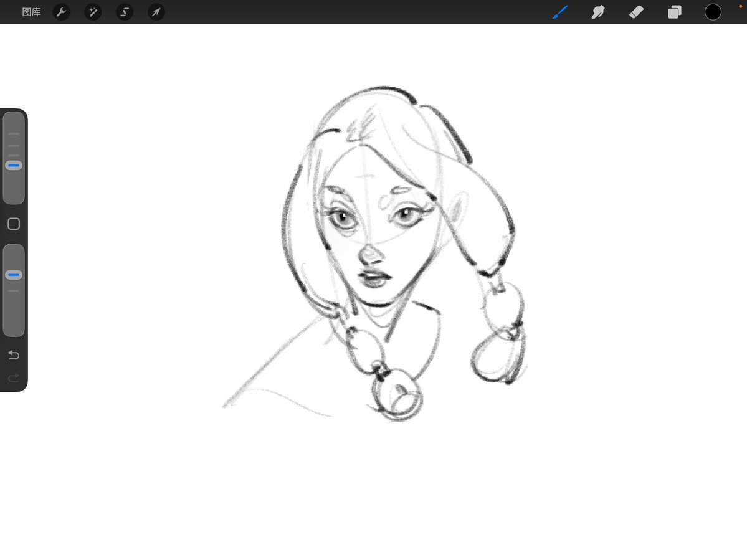This screenshot has width=747, height=560.
Task: Select the Eraser tool
Action: click(636, 12)
